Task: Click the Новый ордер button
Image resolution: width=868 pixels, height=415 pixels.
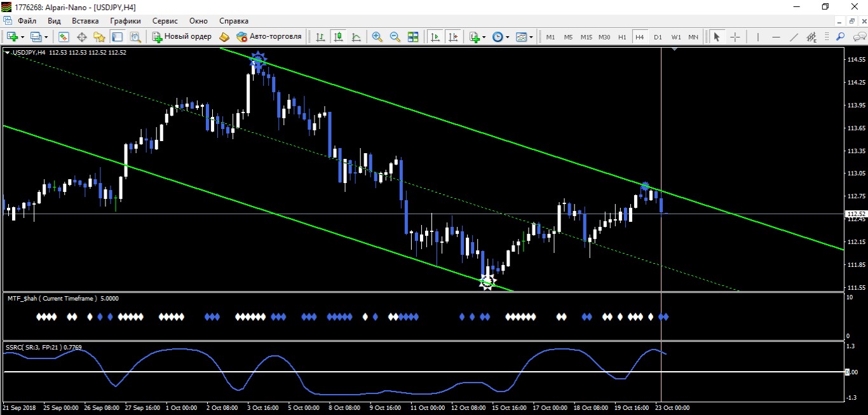Action: [x=182, y=37]
